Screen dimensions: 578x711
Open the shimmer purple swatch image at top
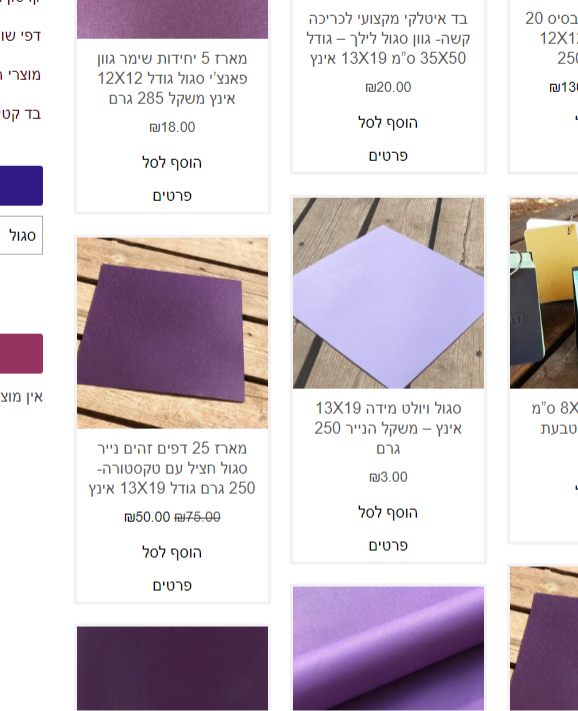click(x=172, y=19)
